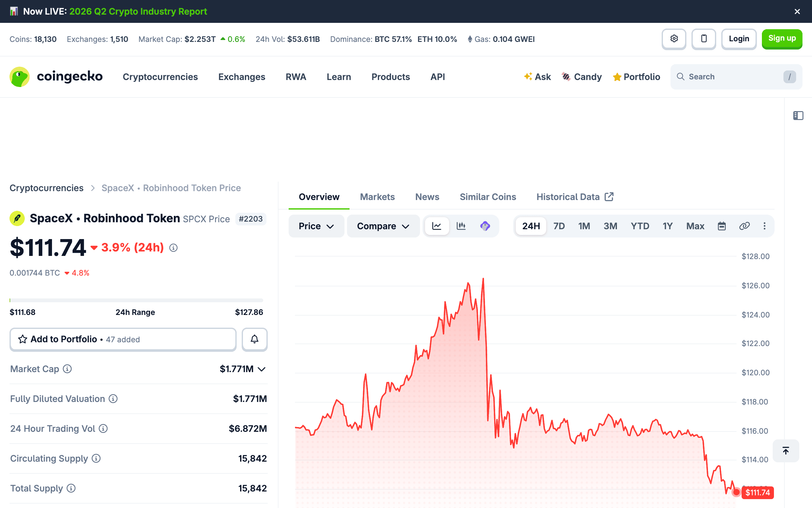This screenshot has width=812, height=508.
Task: Expand the Market Cap $1.771M chevron
Action: [262, 369]
